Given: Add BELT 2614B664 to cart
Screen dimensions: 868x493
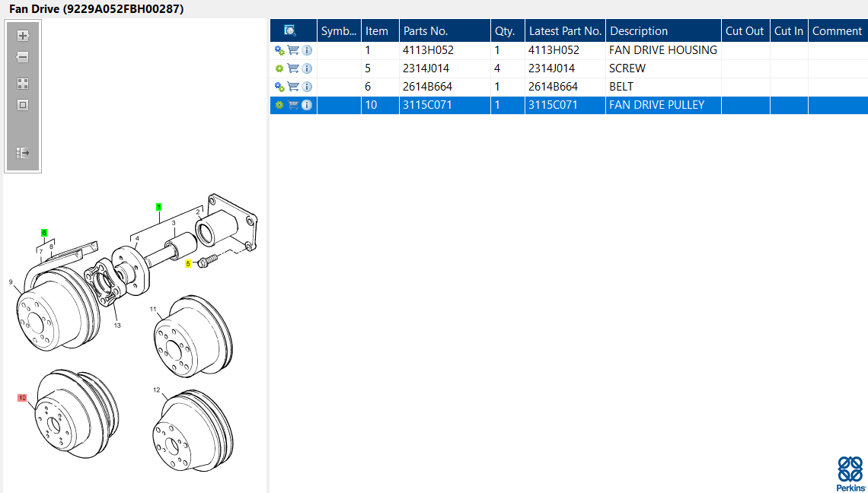Looking at the screenshot, I should coord(293,87).
